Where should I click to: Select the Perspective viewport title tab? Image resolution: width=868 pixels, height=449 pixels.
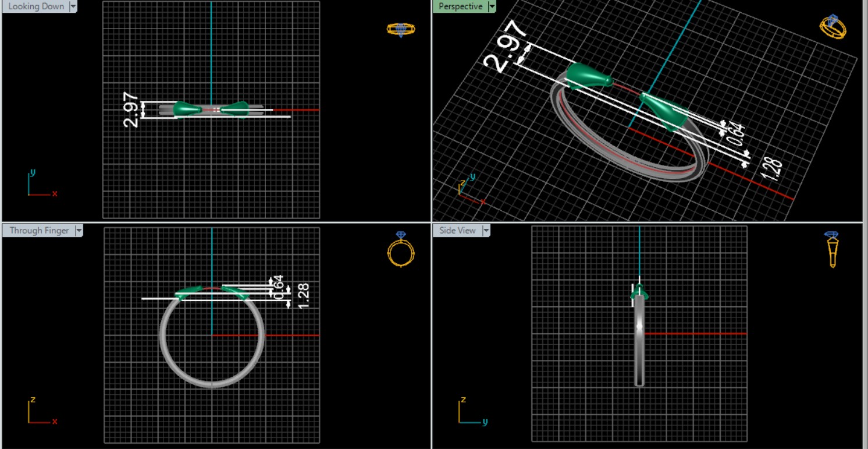tap(460, 6)
